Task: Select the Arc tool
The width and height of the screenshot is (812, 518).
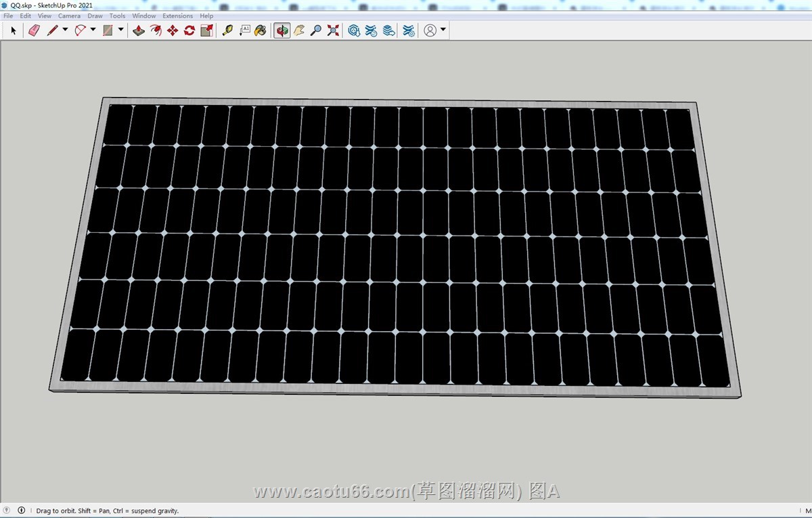Action: tap(80, 30)
